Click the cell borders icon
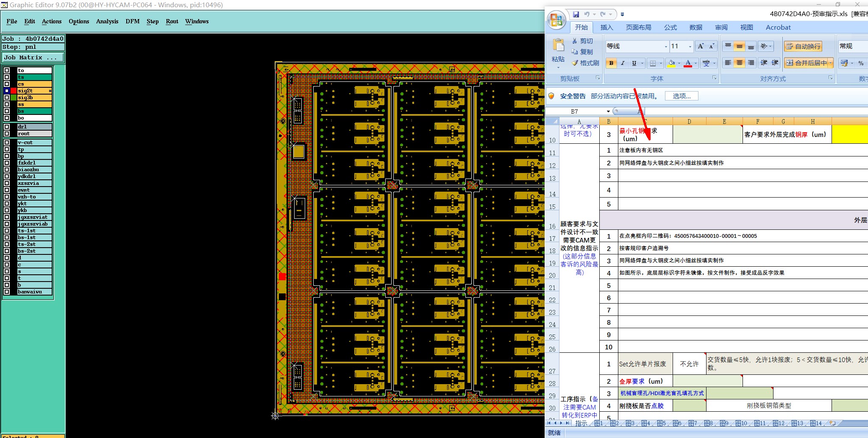 tap(653, 63)
